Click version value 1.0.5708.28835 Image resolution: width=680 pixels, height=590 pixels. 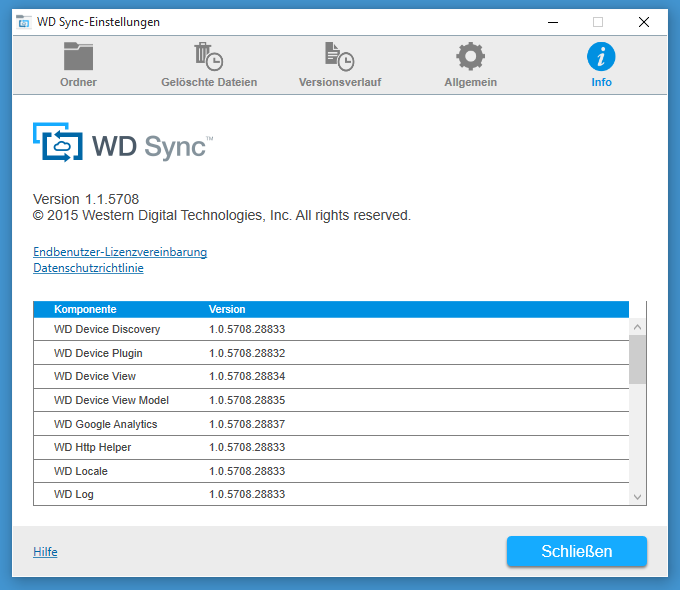point(247,400)
